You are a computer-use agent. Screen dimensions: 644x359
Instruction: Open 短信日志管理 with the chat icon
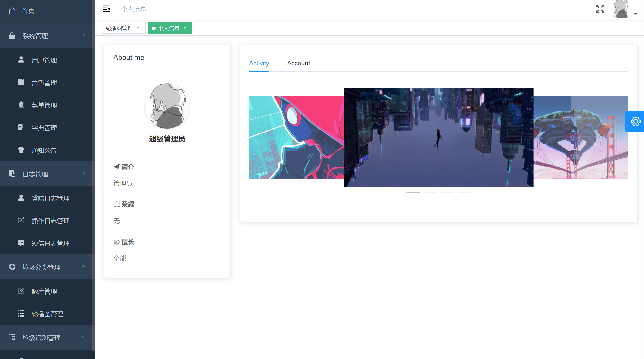pyautogui.click(x=50, y=243)
